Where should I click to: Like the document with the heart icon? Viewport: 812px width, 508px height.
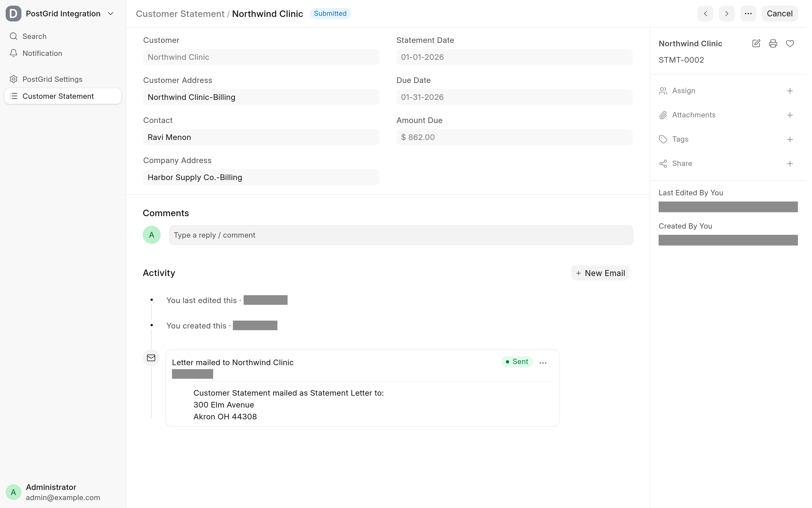[x=790, y=43]
